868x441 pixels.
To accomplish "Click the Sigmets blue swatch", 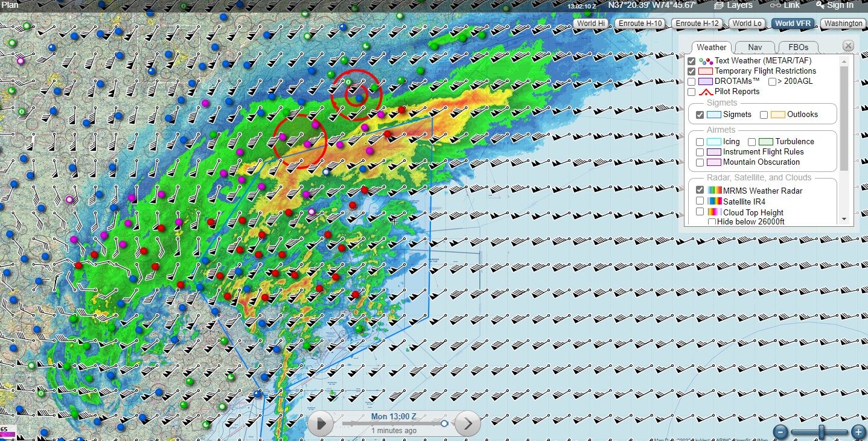I will (x=714, y=115).
